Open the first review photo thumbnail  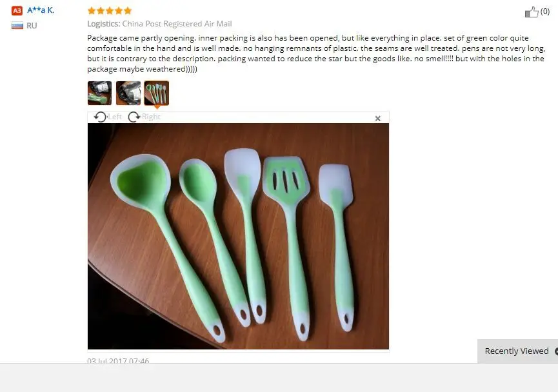click(99, 93)
